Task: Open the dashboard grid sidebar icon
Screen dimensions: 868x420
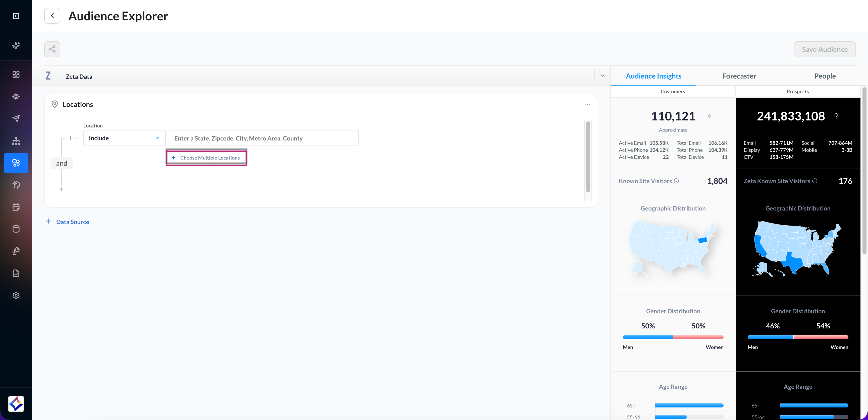Action: (x=16, y=74)
